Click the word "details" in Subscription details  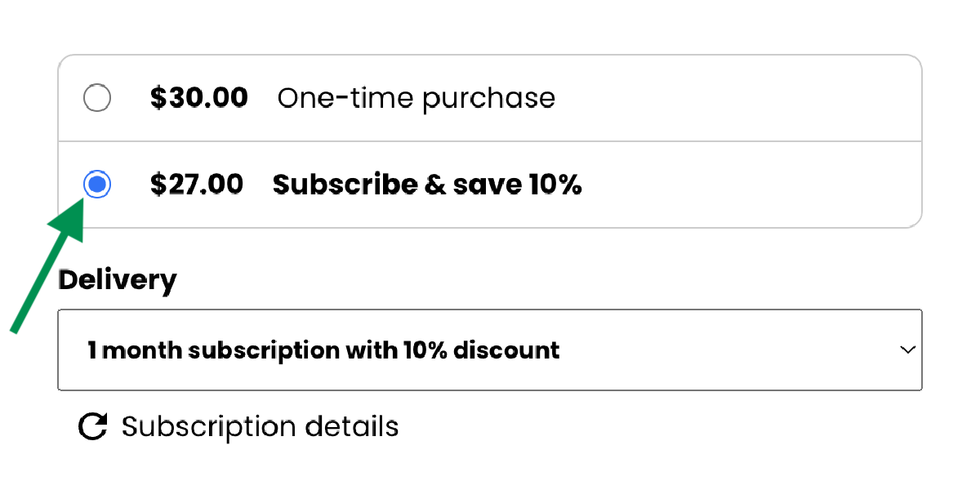pos(350,426)
